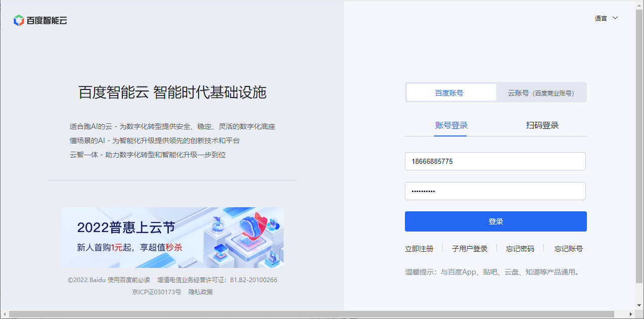Click the Baidu AI Cloud logo
644x319 pixels.
40,20
